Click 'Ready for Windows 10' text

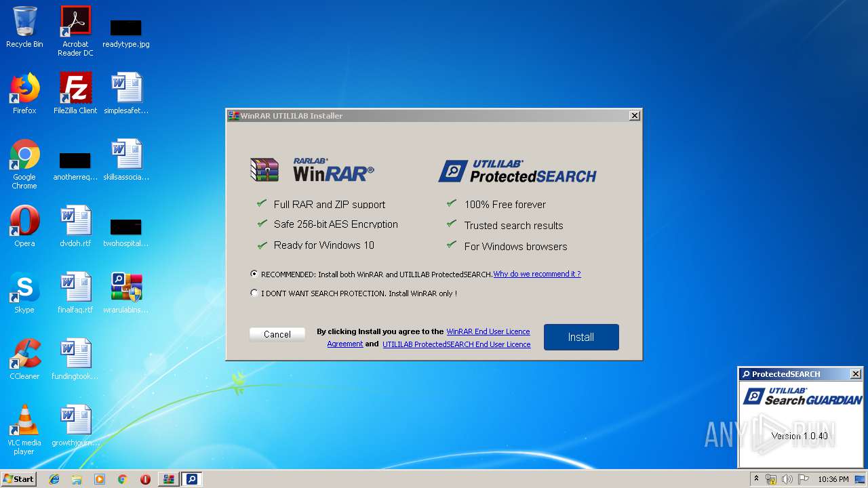(324, 245)
